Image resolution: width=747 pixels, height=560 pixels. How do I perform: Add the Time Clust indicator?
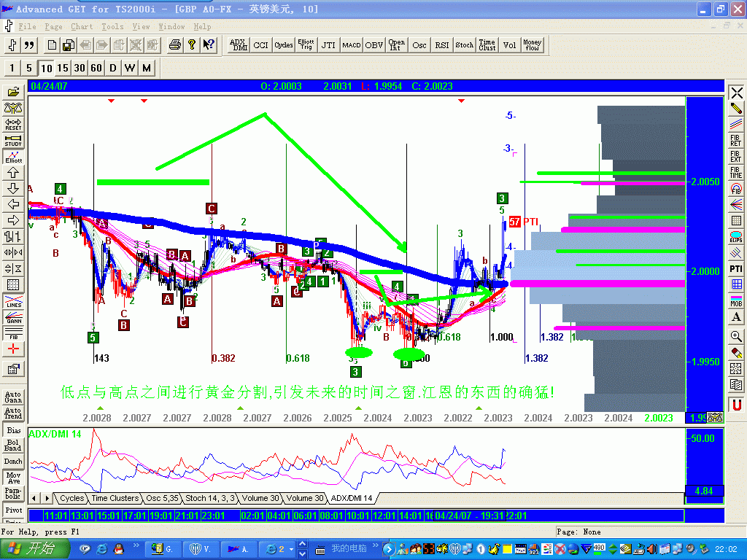tap(487, 45)
